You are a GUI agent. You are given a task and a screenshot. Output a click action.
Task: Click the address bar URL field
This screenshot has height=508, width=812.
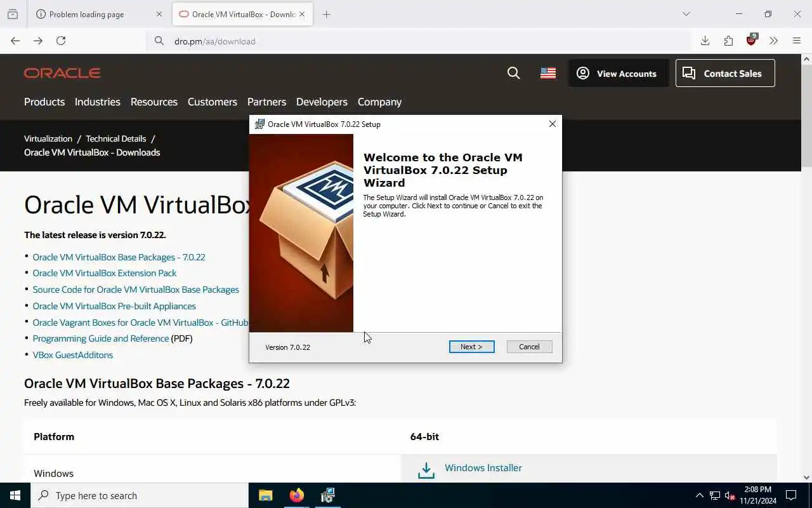(419, 41)
